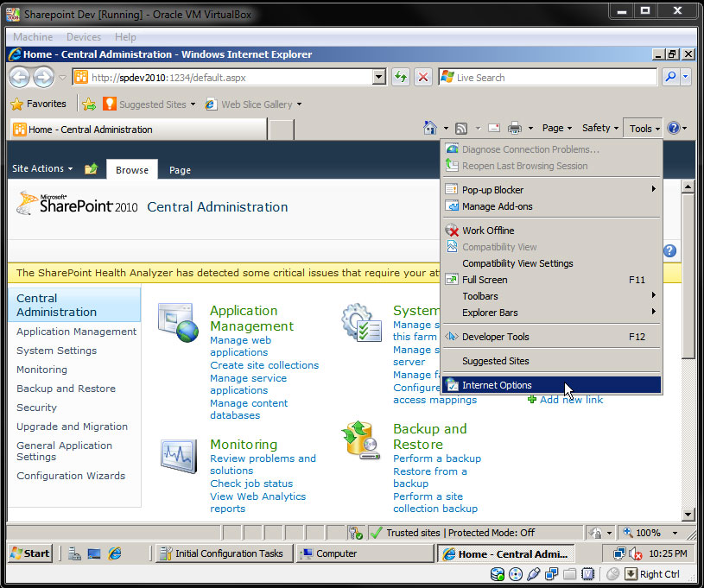The width and height of the screenshot is (704, 588).
Task: Click the page scrollbar down arrow
Action: click(x=688, y=514)
